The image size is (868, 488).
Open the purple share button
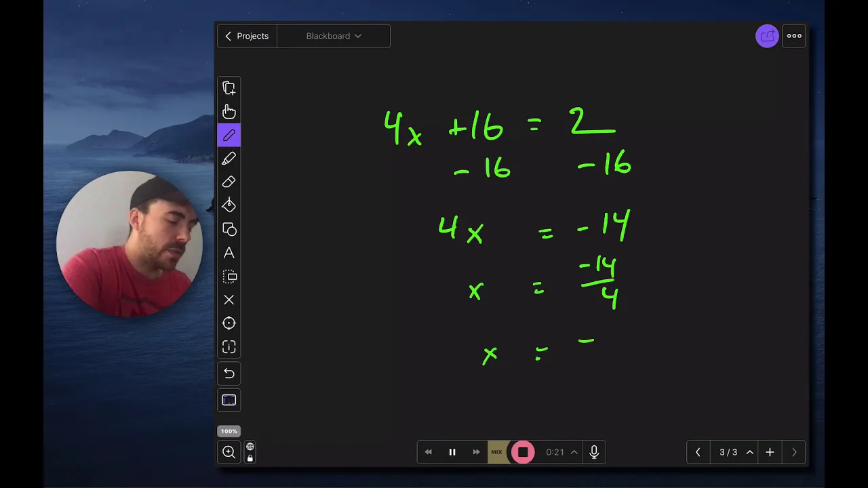767,36
